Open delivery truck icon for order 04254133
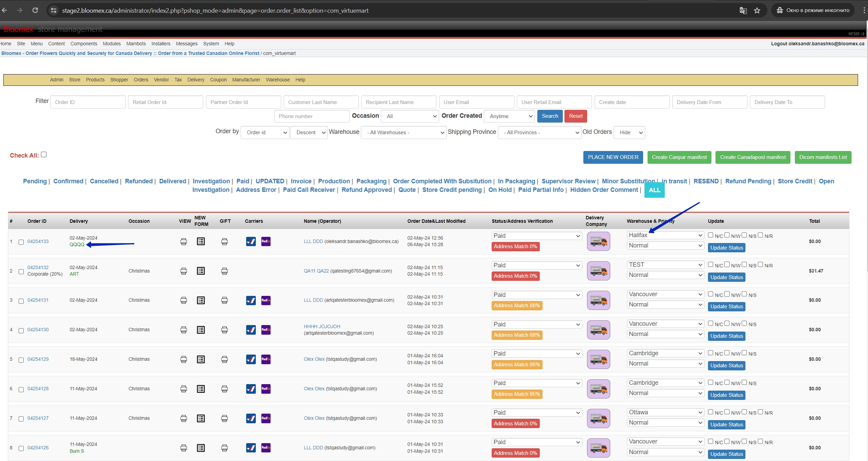The image size is (868, 461). [598, 241]
